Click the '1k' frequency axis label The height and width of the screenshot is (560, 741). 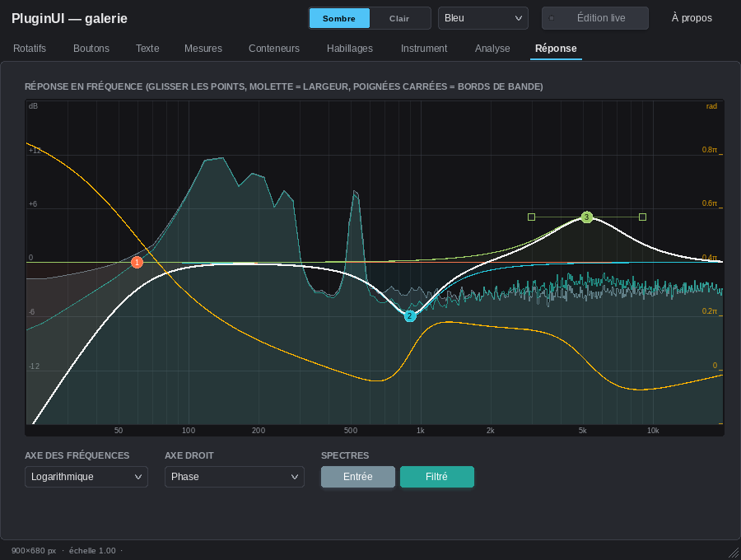(x=421, y=431)
